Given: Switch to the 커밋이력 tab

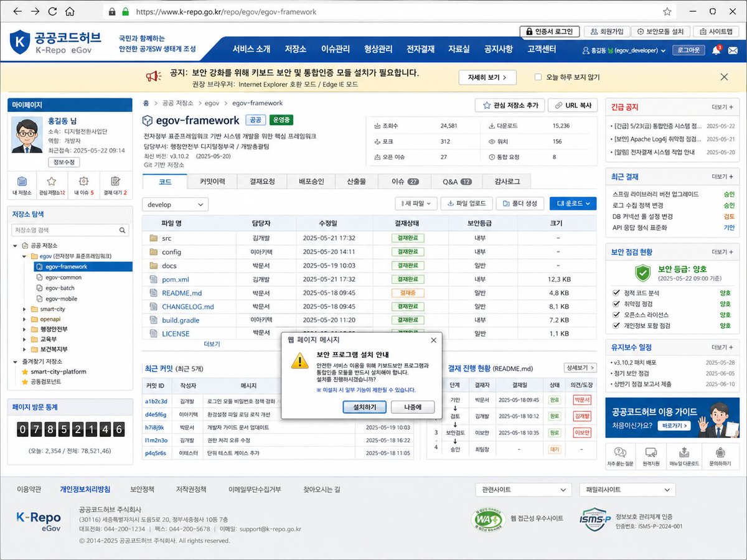Looking at the screenshot, I should click(213, 182).
